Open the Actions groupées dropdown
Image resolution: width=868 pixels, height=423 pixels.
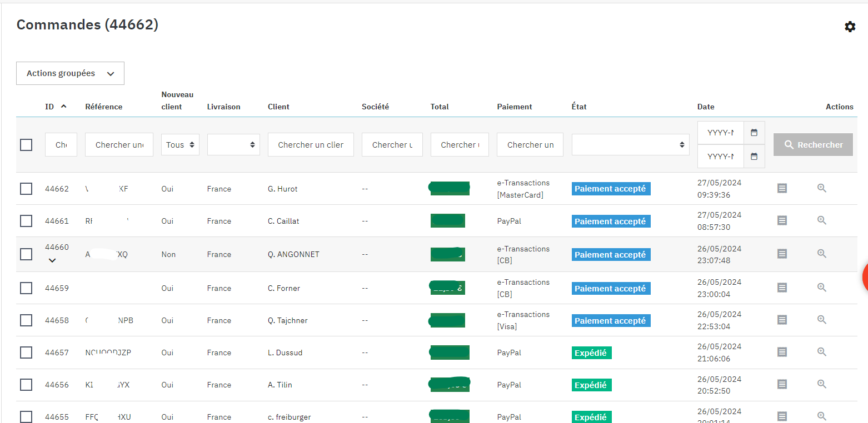[x=70, y=73]
